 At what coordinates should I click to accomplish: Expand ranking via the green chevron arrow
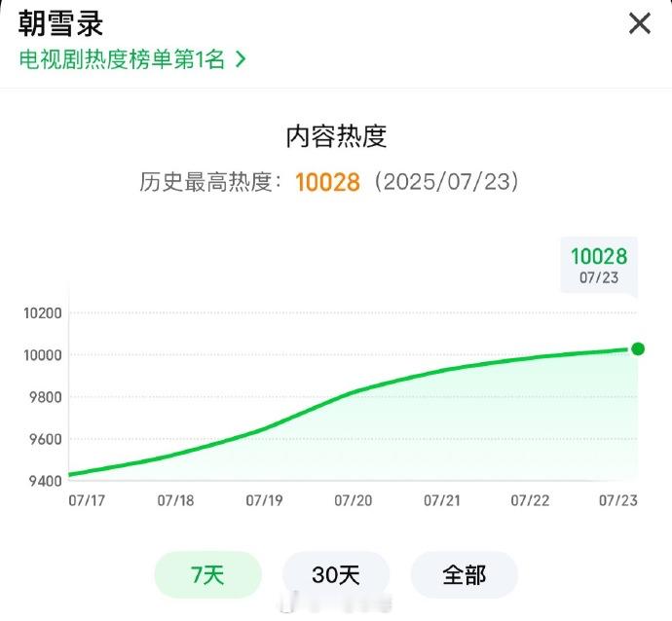coord(241,59)
